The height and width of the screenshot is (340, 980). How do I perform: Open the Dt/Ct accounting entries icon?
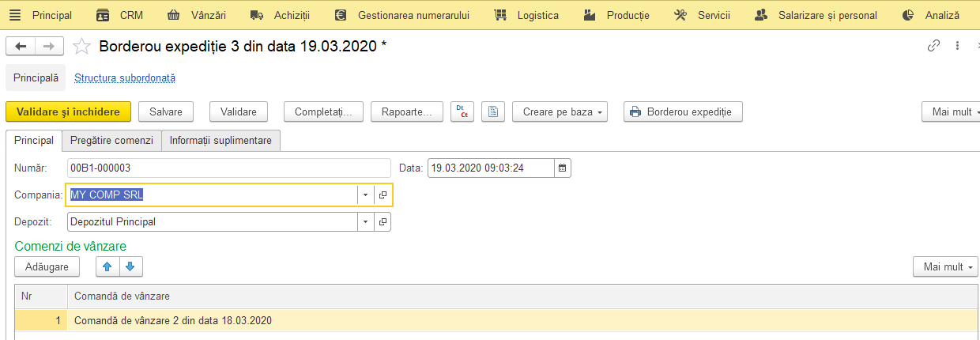coord(462,111)
